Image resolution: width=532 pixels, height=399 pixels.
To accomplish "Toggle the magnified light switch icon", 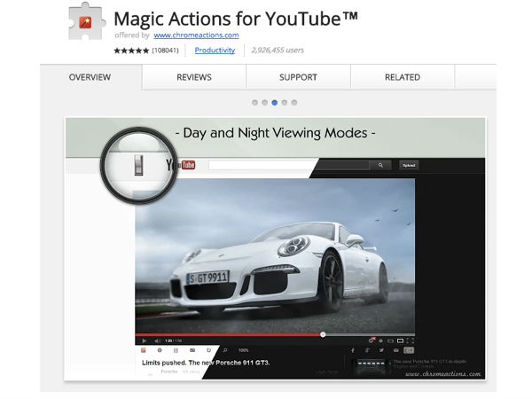I will coord(138,165).
